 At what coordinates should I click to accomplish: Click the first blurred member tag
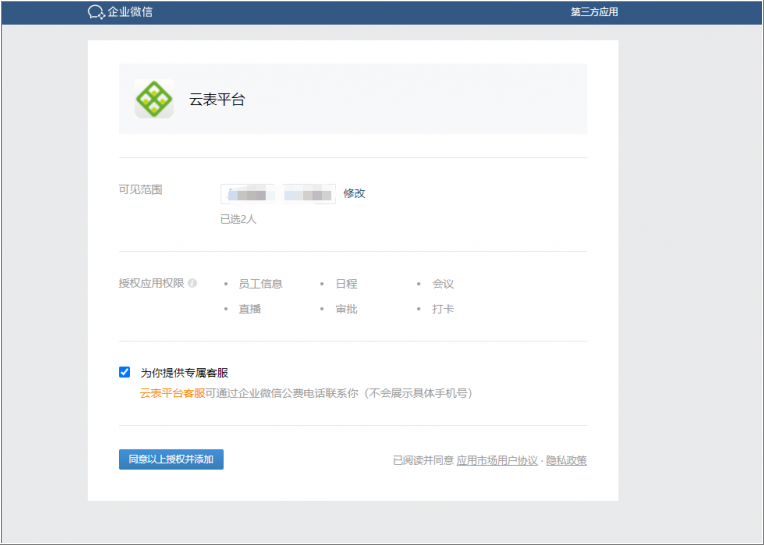pos(248,194)
